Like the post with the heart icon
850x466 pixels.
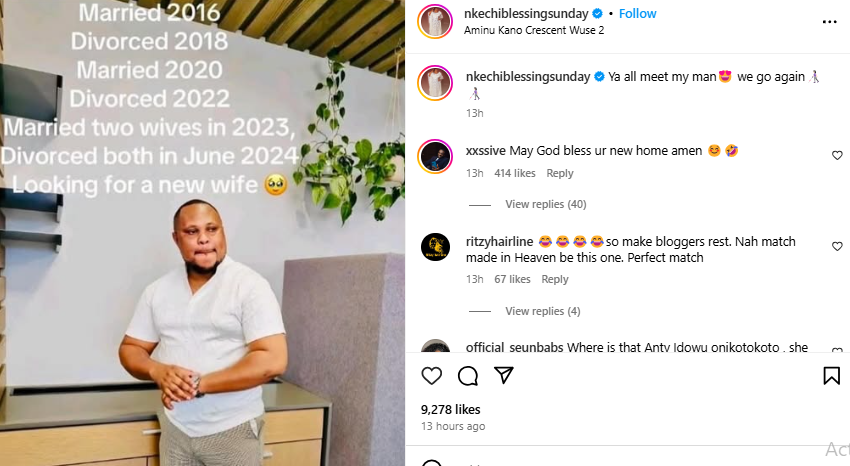point(431,376)
